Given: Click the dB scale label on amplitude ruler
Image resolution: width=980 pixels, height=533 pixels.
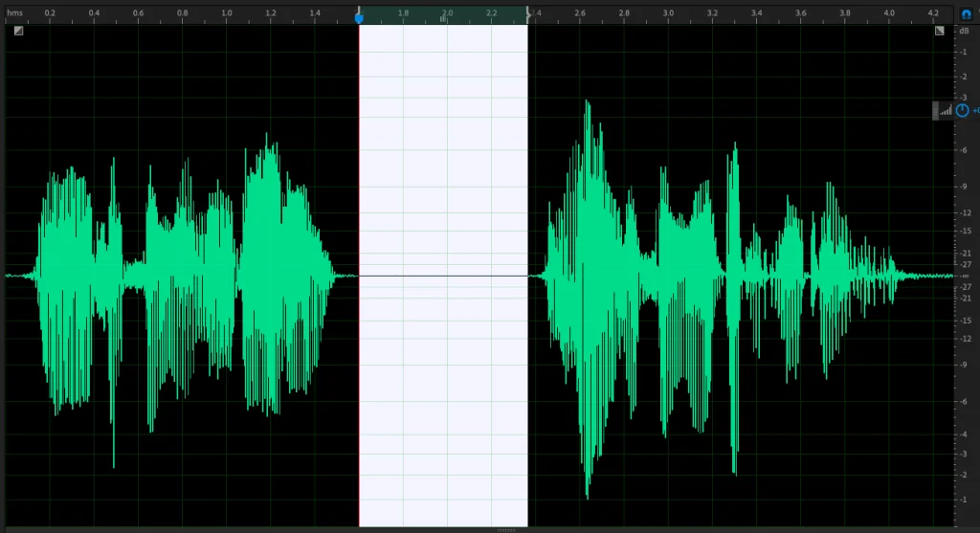Looking at the screenshot, I should [964, 32].
